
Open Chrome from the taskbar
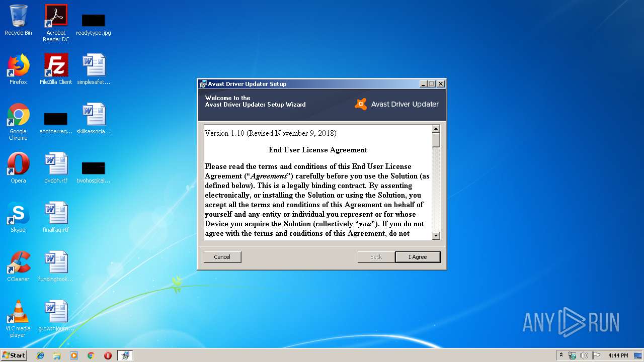click(91, 355)
